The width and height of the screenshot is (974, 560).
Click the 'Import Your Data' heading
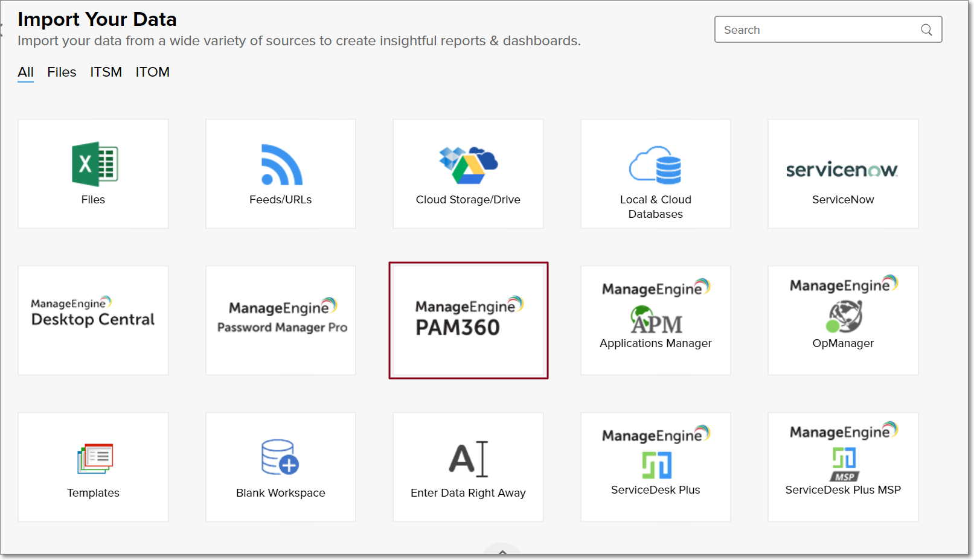(x=97, y=19)
